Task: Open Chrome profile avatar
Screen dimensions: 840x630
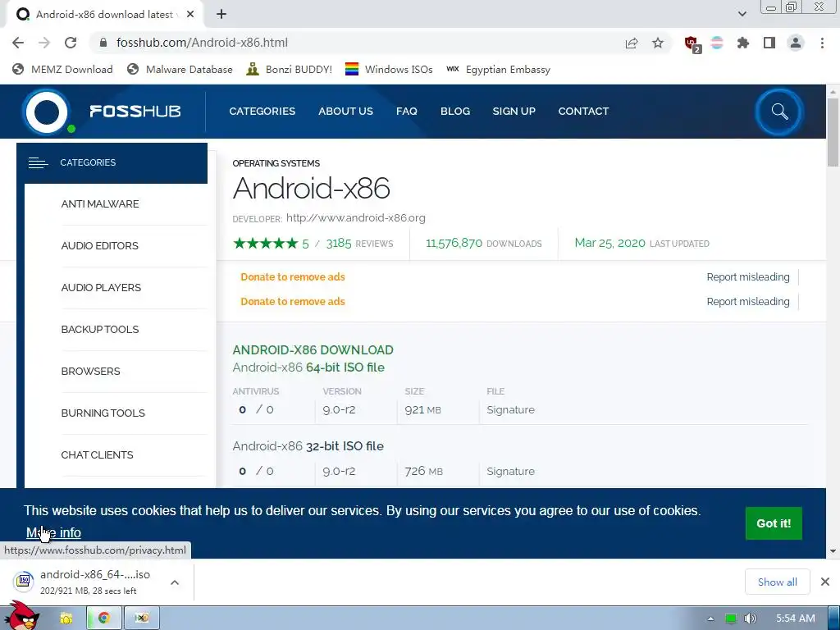Action: tap(796, 43)
